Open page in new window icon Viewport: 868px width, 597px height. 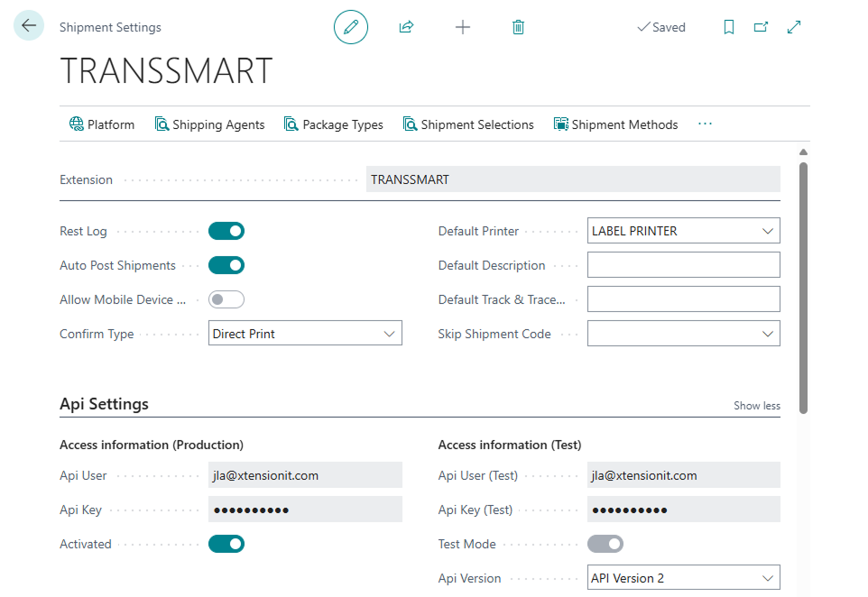(x=761, y=27)
